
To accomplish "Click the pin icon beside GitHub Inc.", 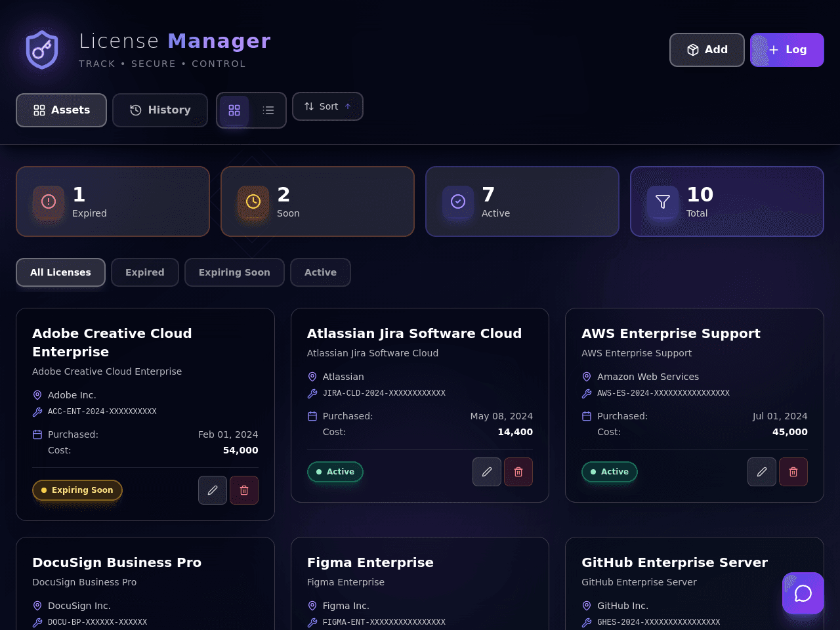I will (587, 606).
